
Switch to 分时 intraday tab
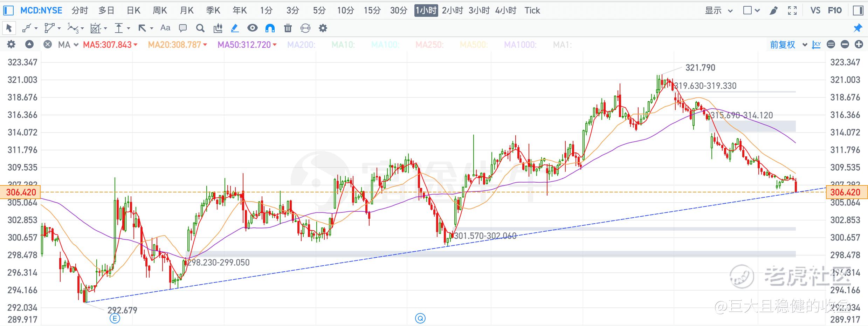coord(80,11)
